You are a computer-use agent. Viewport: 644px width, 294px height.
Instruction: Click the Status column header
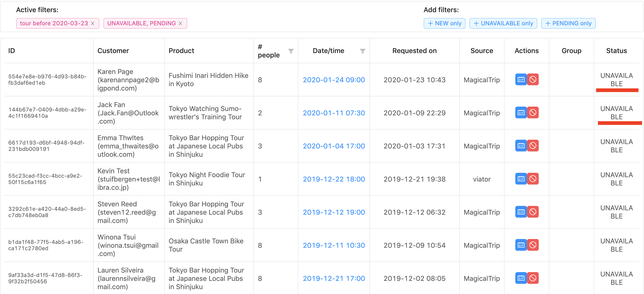coord(616,51)
